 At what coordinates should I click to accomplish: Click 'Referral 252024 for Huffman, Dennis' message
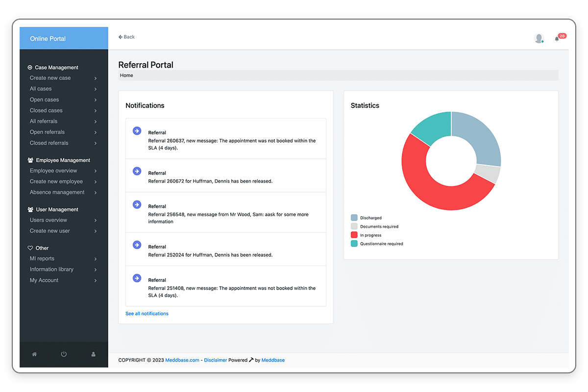pos(210,255)
